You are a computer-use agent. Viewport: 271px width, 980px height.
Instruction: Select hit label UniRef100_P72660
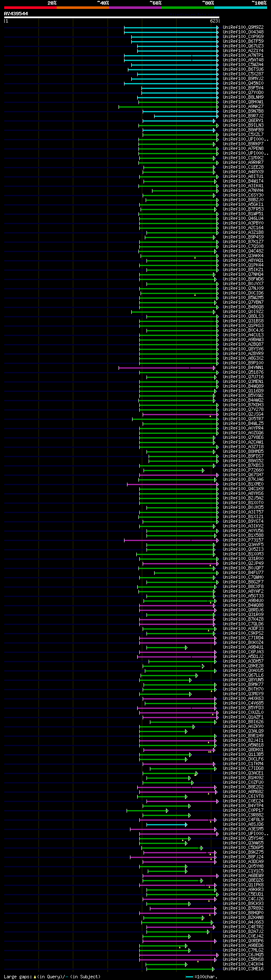click(243, 470)
